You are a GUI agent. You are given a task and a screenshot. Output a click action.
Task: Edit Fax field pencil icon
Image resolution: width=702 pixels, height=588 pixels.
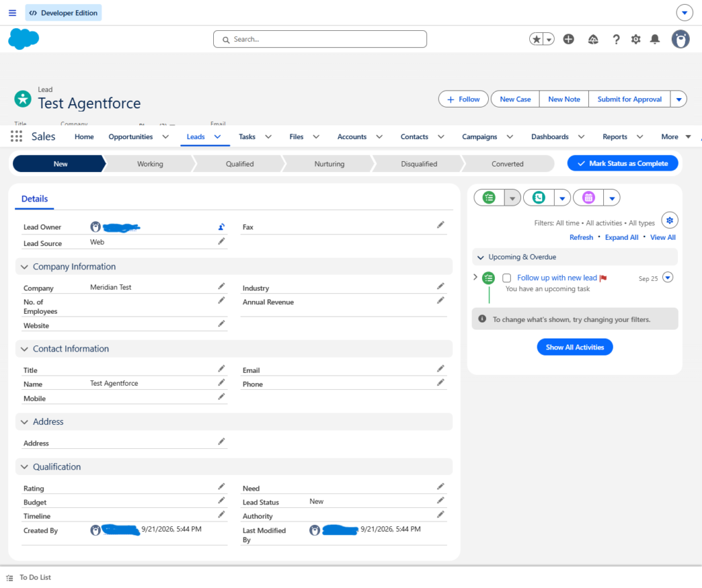pyautogui.click(x=441, y=225)
